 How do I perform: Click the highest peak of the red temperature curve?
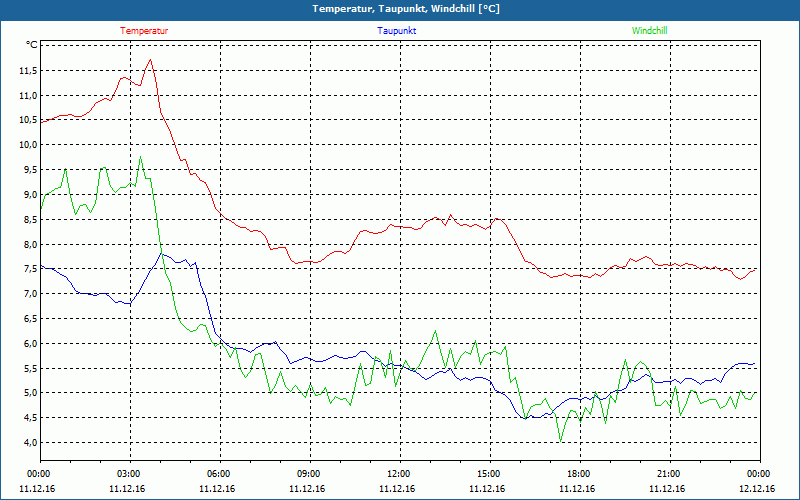pyautogui.click(x=150, y=60)
